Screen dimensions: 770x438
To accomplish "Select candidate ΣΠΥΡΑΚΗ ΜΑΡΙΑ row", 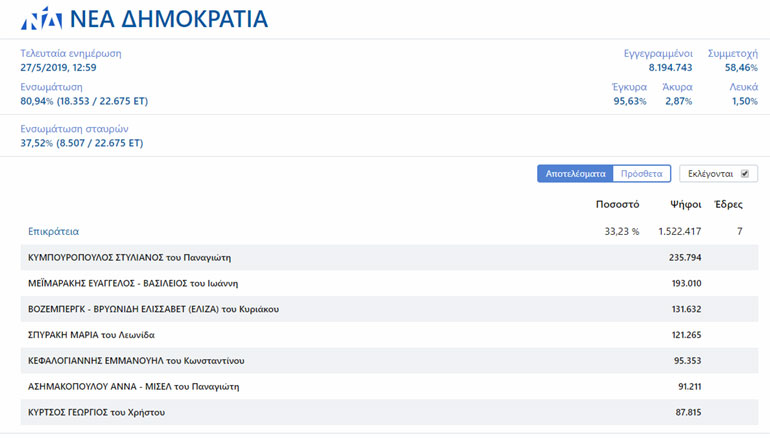I will 91,335.
